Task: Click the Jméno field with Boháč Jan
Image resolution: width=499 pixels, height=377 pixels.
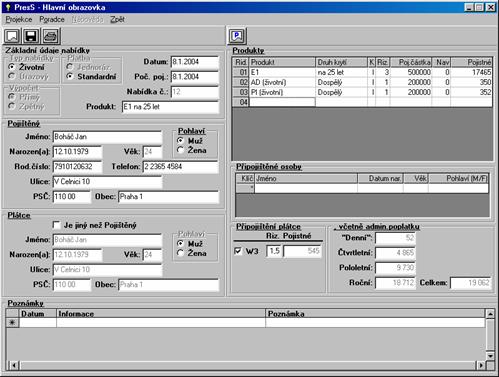Action: pyautogui.click(x=107, y=137)
